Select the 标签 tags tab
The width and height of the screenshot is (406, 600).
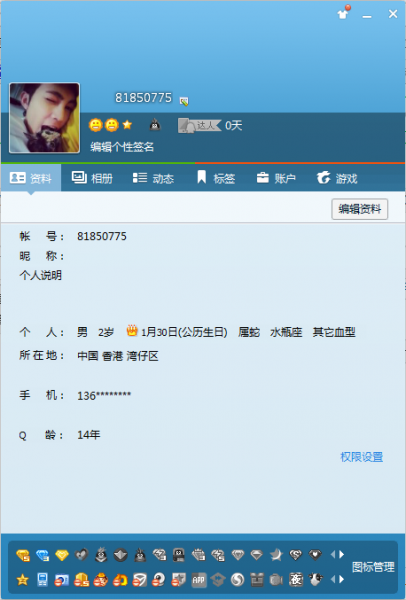(x=216, y=178)
